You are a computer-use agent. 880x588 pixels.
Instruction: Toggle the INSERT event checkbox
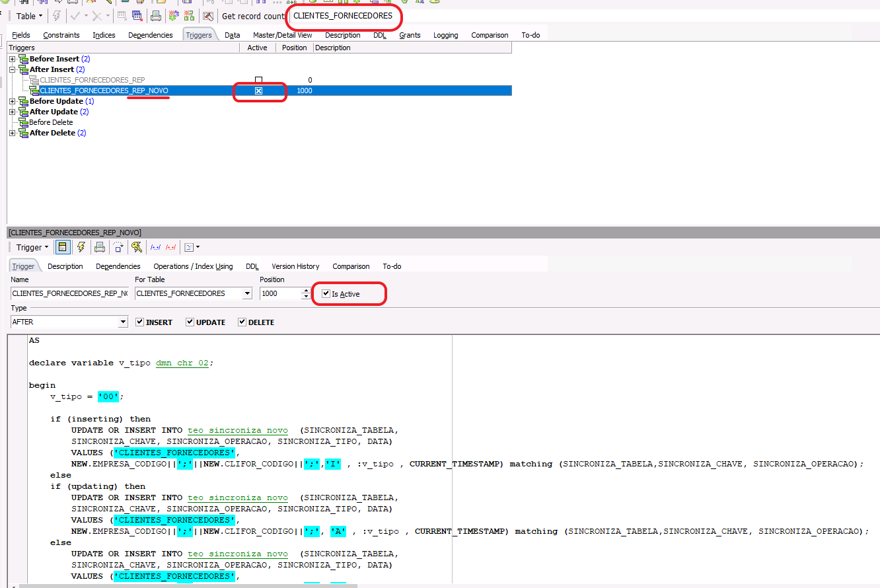[139, 322]
